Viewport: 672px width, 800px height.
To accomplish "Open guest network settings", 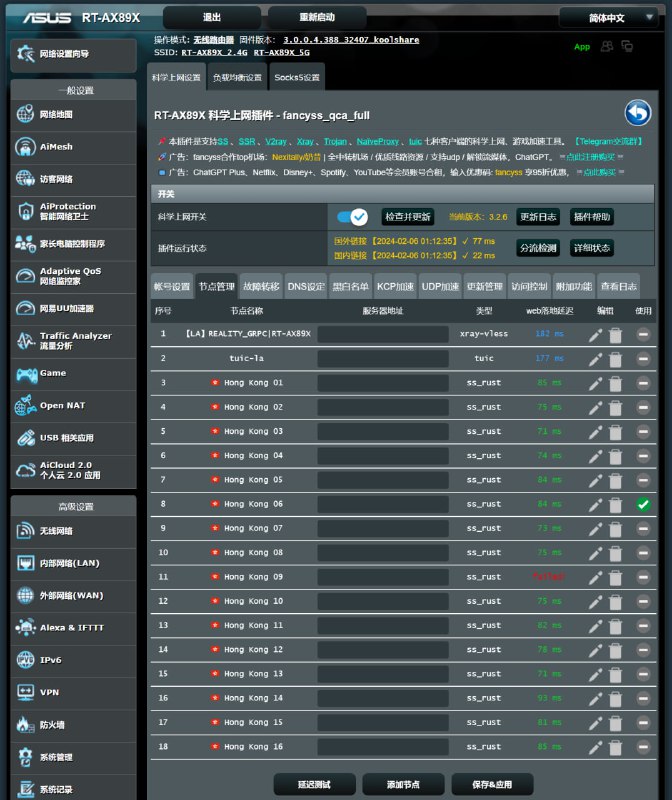I will click(x=73, y=179).
